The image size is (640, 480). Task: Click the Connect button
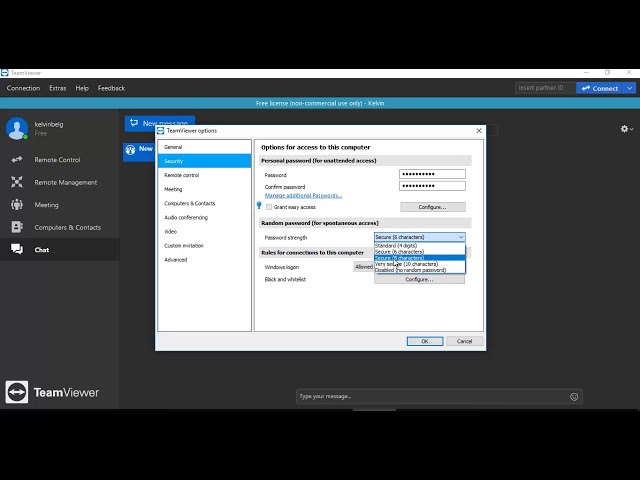pyautogui.click(x=600, y=88)
